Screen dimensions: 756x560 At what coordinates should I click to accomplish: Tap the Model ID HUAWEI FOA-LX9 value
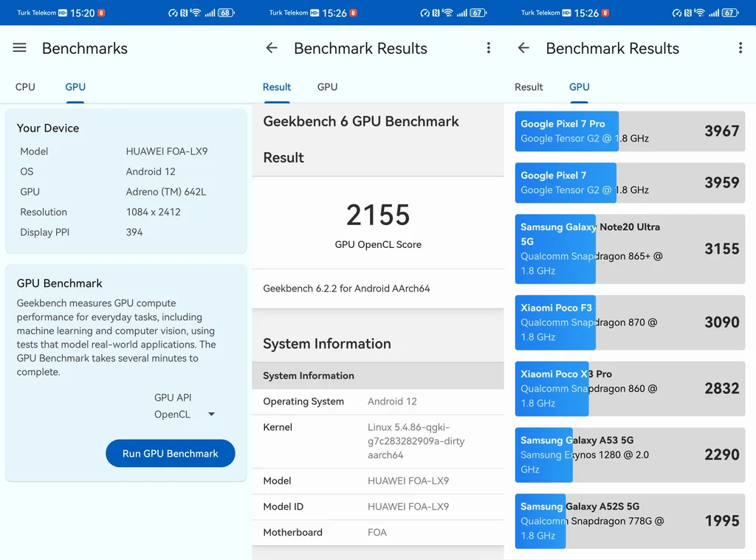point(408,506)
